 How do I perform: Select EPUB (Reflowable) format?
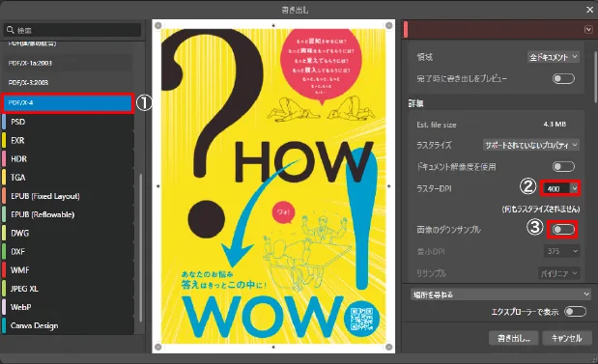coord(67,214)
